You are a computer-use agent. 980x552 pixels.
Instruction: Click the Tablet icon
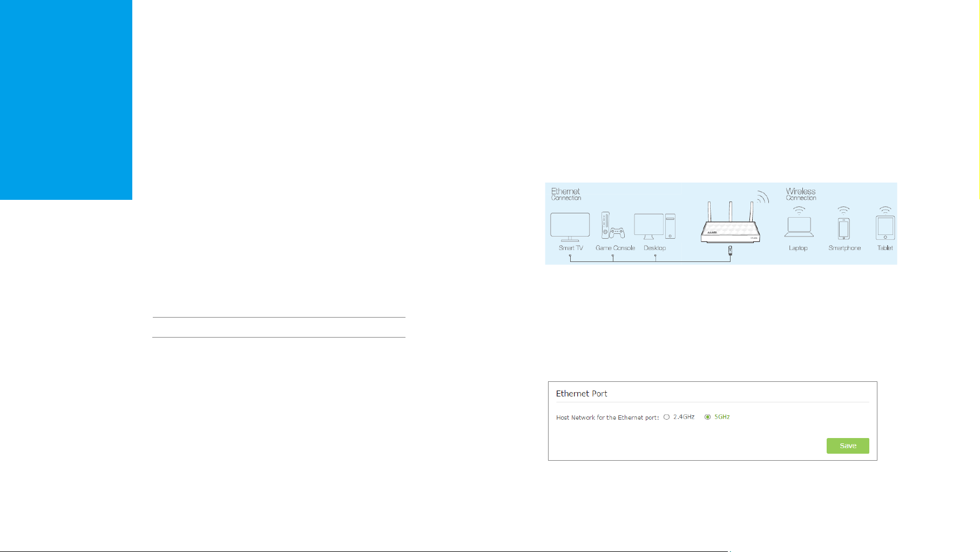(885, 228)
